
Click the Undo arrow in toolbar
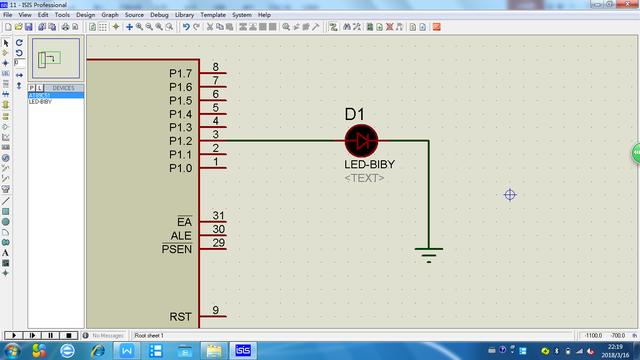[186, 27]
